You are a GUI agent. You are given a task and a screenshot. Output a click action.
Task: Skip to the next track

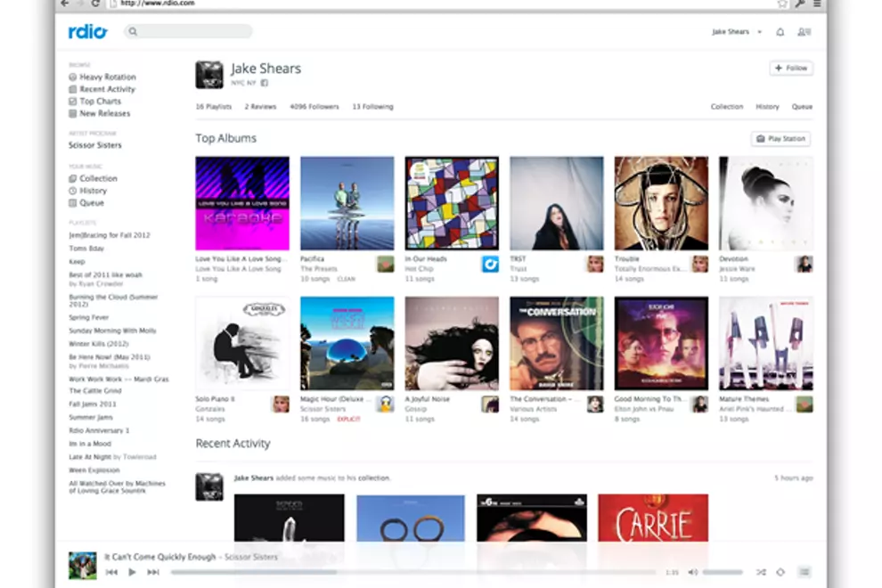[x=153, y=572]
